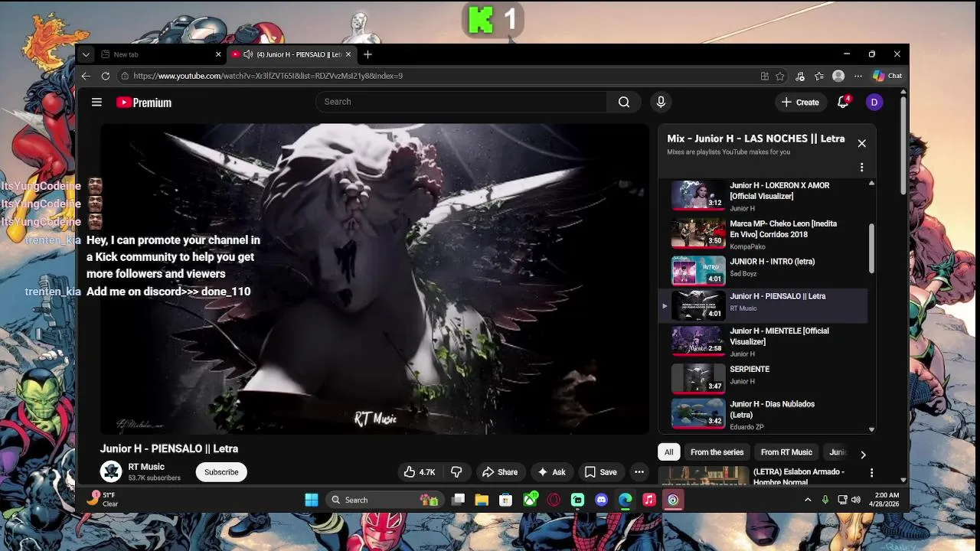This screenshot has width=980, height=551.
Task: Open the browser profile icon
Action: pyautogui.click(x=838, y=76)
